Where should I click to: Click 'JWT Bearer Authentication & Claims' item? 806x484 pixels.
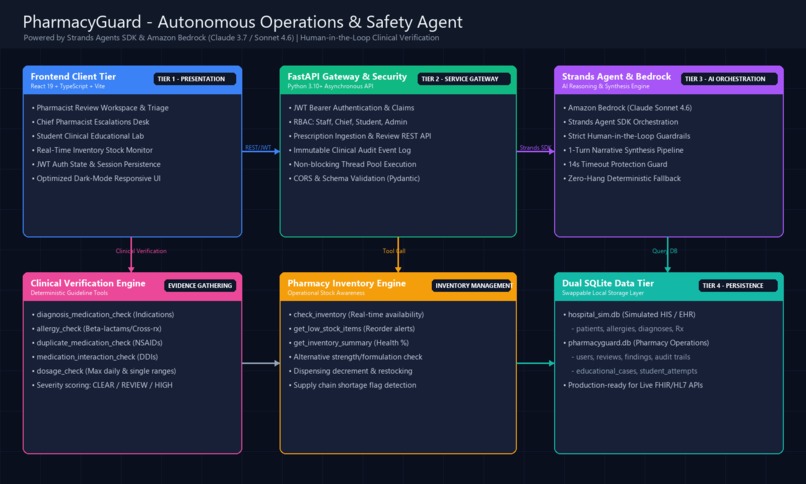[x=352, y=108]
